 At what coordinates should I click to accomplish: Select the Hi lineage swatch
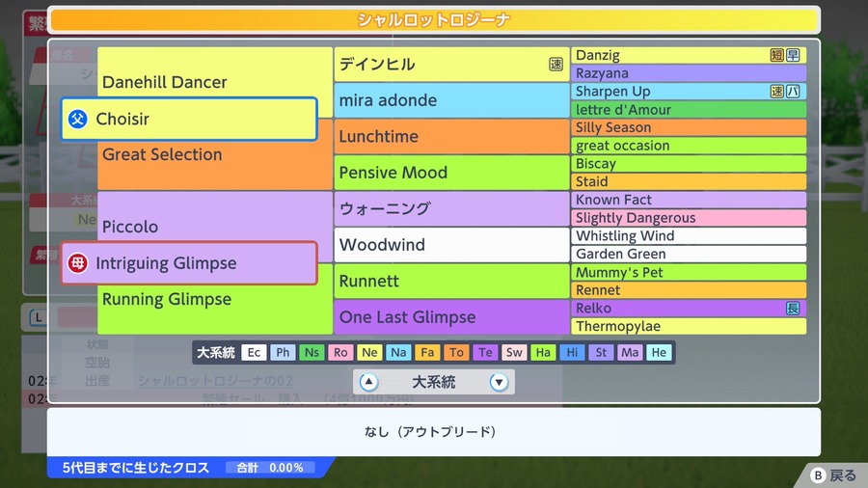click(x=572, y=352)
